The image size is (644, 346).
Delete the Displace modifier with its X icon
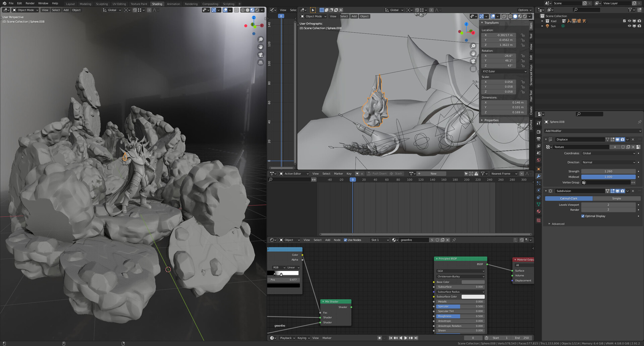(x=633, y=139)
